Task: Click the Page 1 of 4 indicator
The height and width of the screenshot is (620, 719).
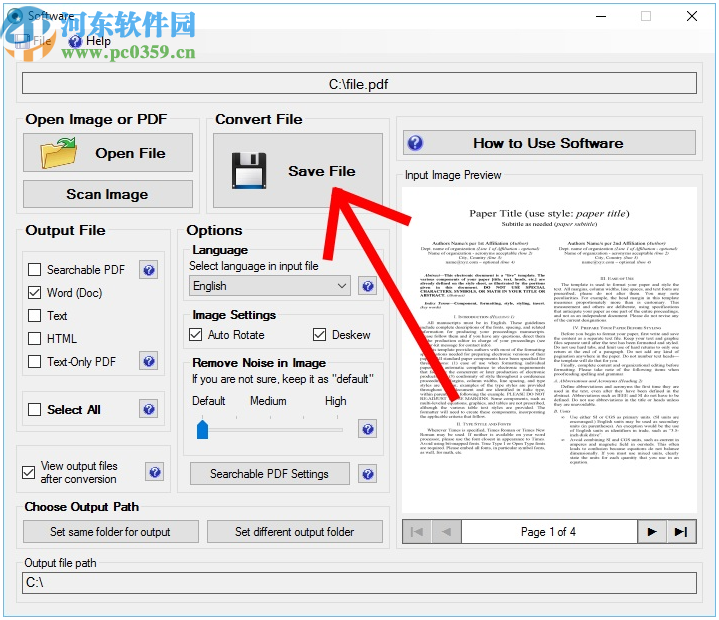Action: pyautogui.click(x=549, y=532)
